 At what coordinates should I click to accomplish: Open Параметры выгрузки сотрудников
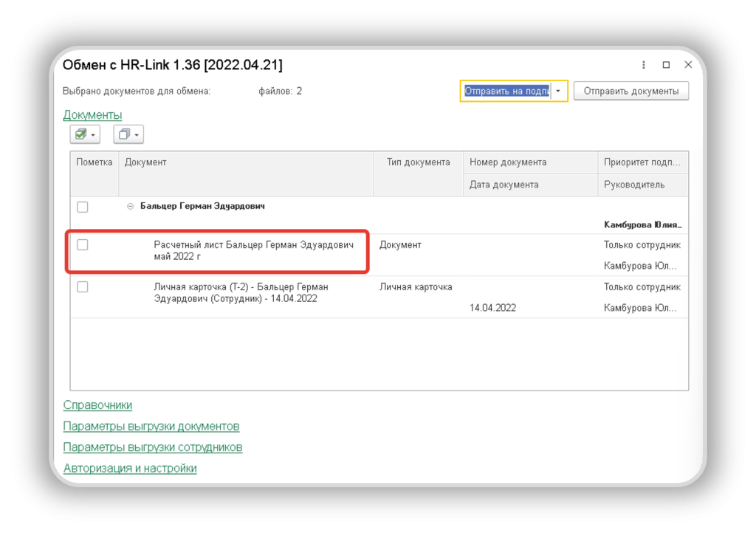153,447
